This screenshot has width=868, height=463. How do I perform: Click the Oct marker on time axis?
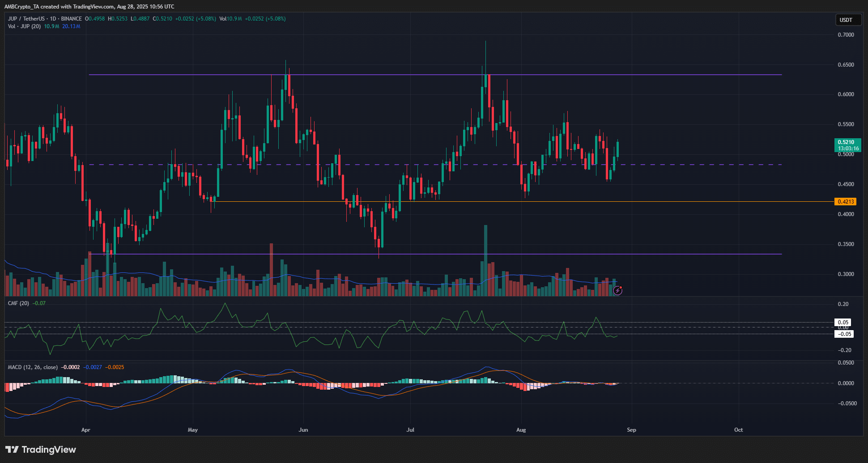coord(738,430)
